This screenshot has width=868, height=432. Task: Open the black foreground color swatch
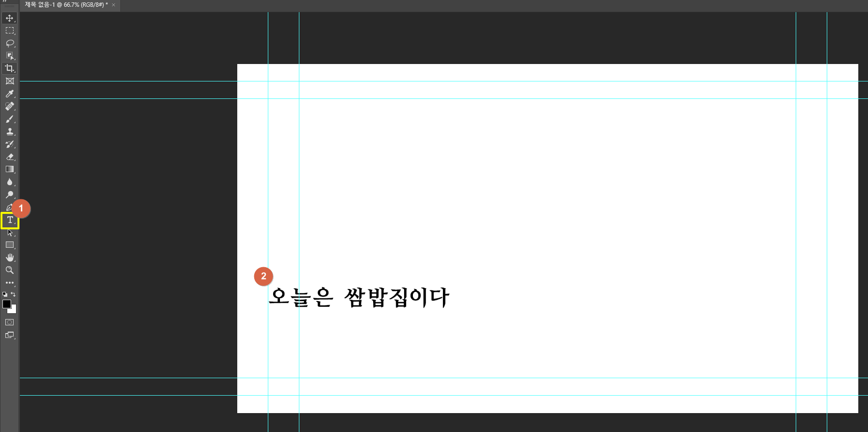tap(6, 304)
